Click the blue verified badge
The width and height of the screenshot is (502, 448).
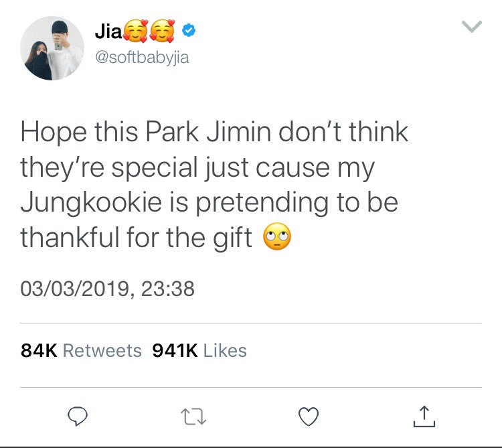(x=189, y=30)
